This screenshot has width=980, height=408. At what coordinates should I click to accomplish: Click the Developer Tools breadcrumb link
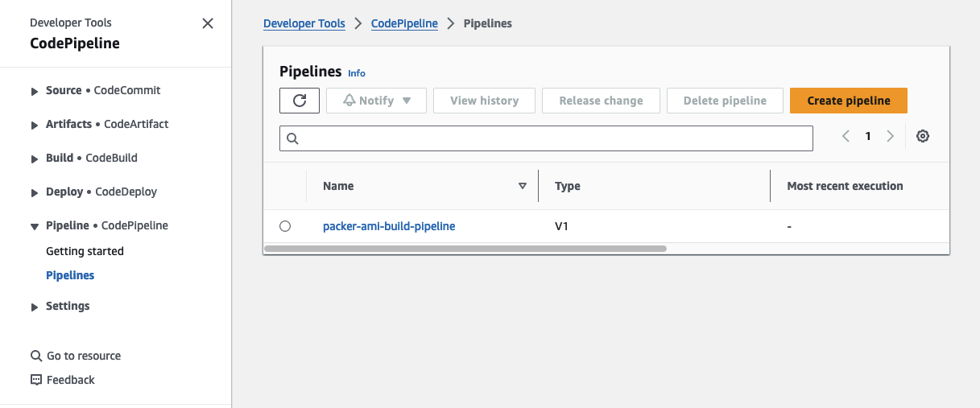coord(304,23)
